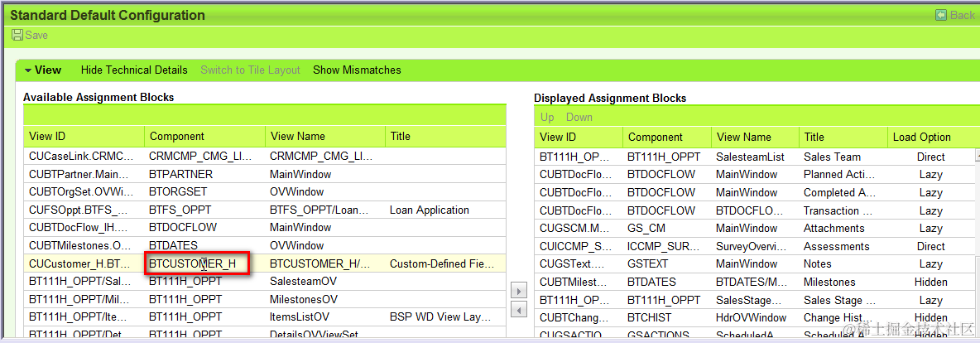980x343 pixels.
Task: Click Direct load option for Sales Team
Action: (930, 157)
